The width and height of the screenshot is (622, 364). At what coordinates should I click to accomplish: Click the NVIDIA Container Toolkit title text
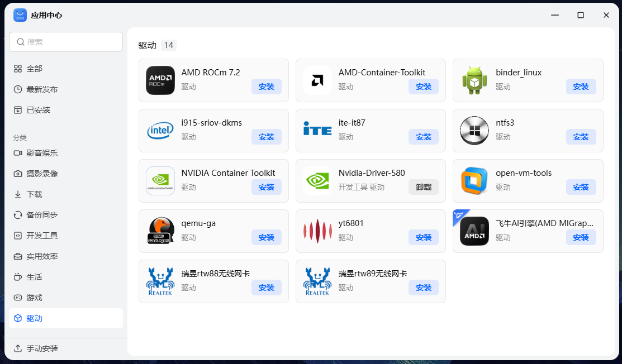tap(228, 173)
